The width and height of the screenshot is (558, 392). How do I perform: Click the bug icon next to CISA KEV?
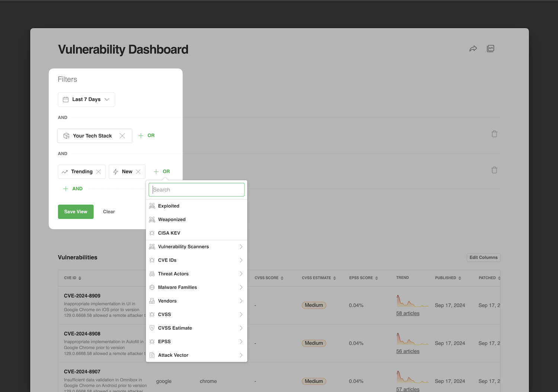pos(152,233)
